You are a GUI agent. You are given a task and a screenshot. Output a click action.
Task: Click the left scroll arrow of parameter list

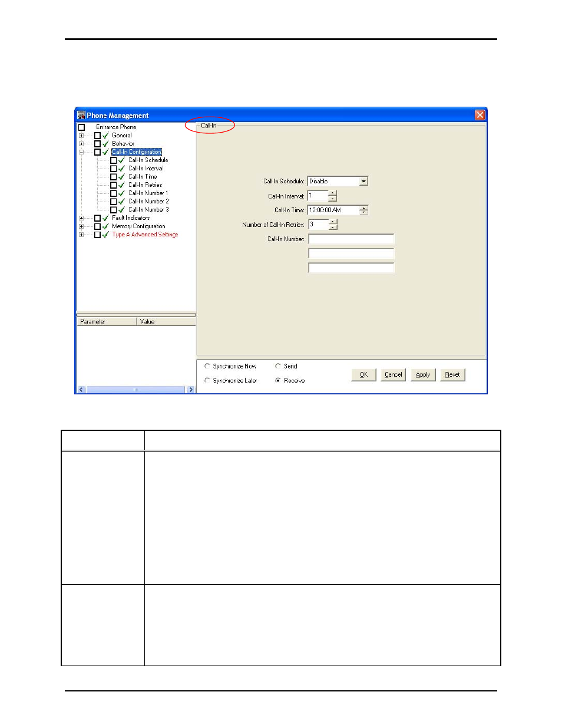pyautogui.click(x=81, y=390)
